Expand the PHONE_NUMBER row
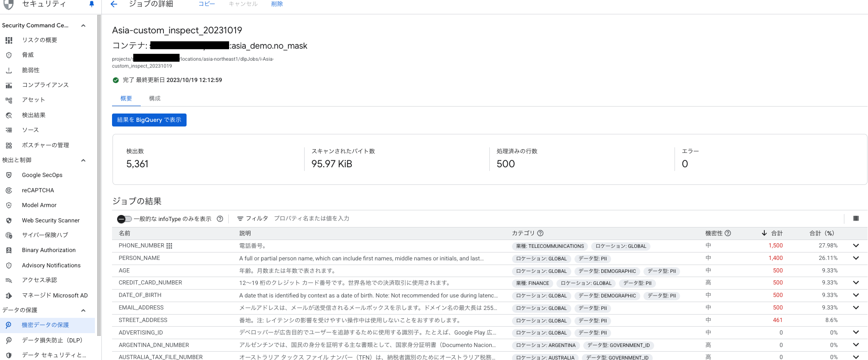 [x=856, y=246]
